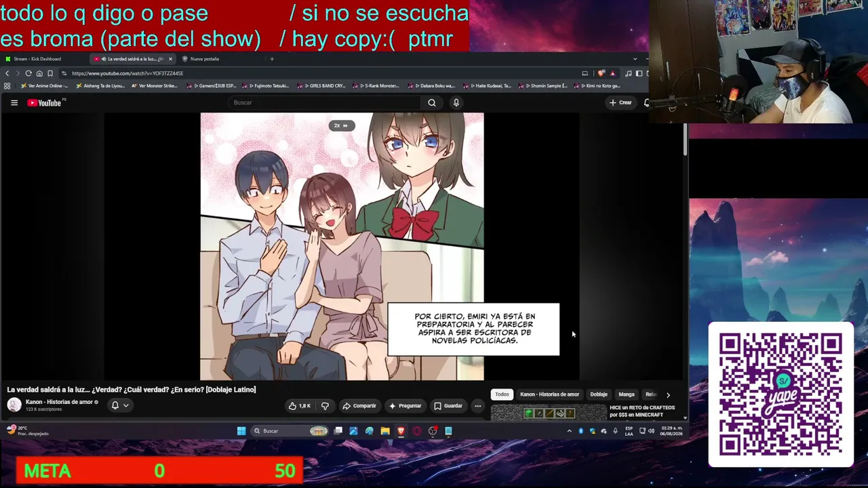Open the YouTube guide hamburger menu
The height and width of the screenshot is (488, 868).
point(14,103)
